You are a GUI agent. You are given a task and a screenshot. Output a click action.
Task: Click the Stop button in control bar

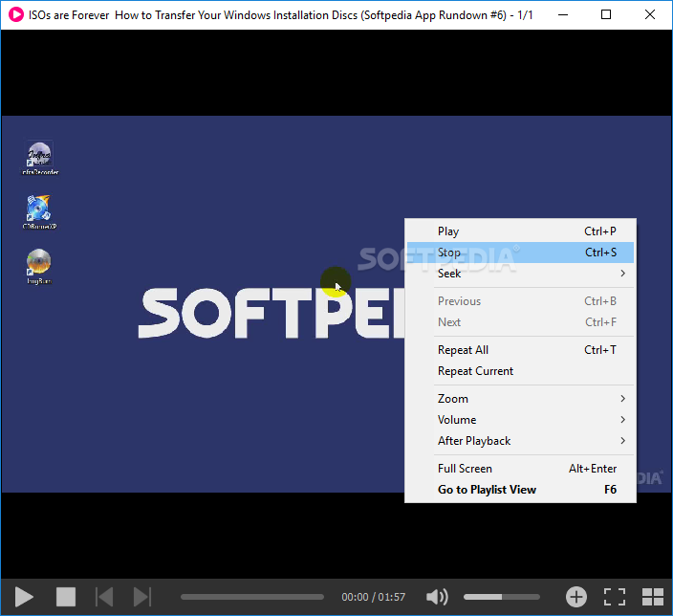[x=66, y=597]
